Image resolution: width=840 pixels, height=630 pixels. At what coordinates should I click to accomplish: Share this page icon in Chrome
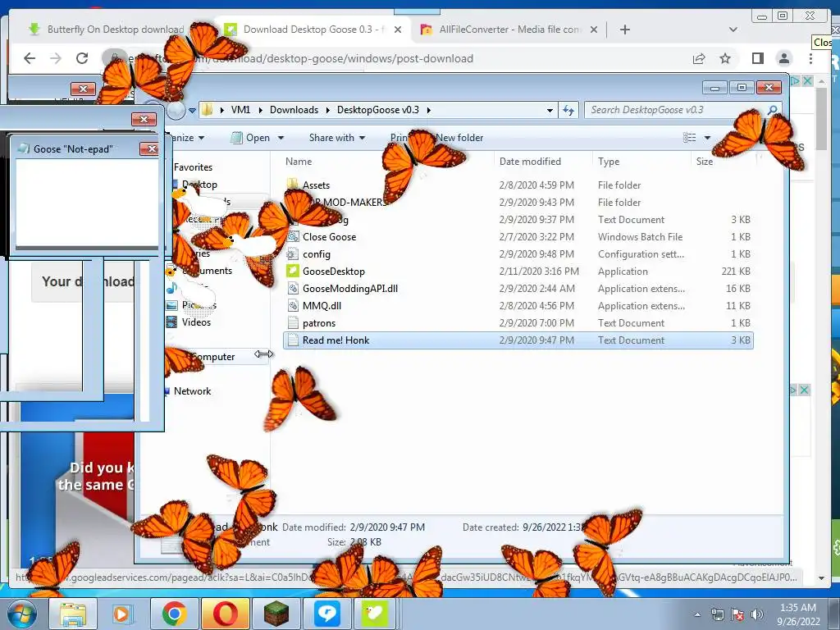[x=699, y=58]
